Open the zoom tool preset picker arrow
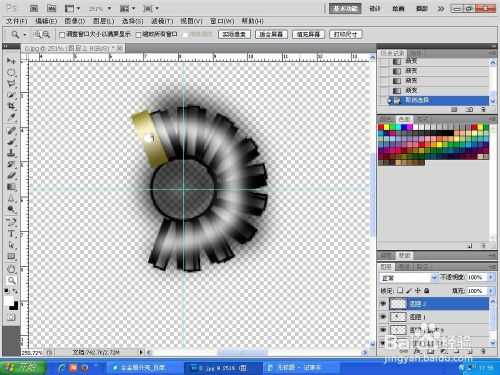This screenshot has height=375, width=500. (25, 34)
